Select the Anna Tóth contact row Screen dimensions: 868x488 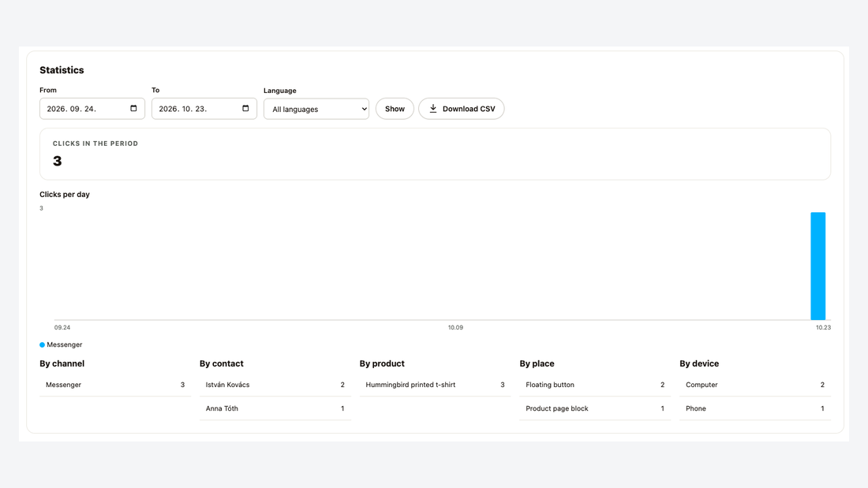(x=275, y=408)
